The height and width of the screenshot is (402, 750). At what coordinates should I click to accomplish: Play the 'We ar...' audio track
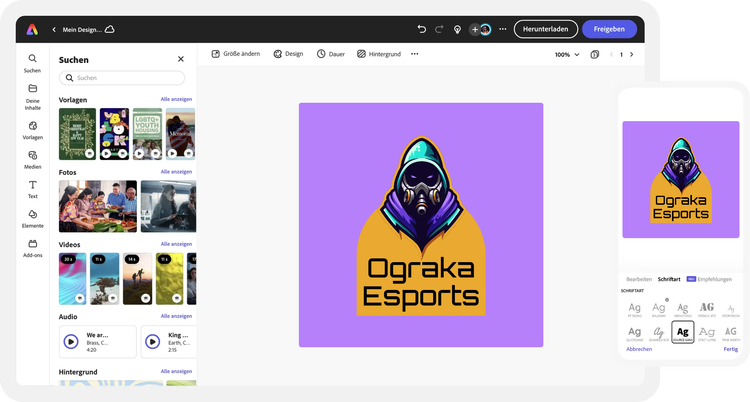point(71,342)
